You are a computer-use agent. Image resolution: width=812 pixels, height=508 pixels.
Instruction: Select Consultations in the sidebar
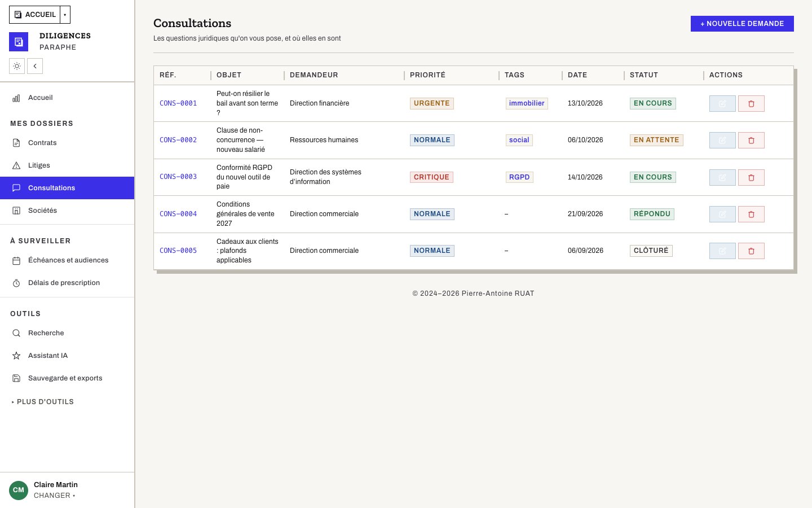(x=67, y=188)
